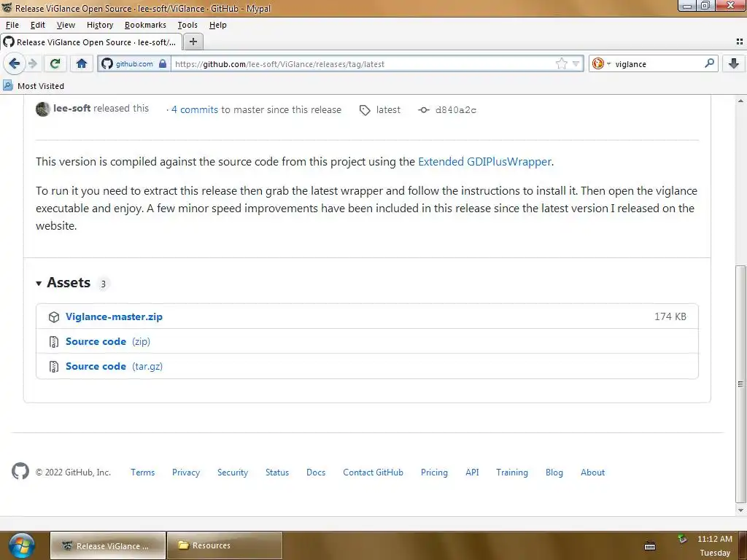Click the GitHub footer logo
The height and width of the screenshot is (560, 747).
20,472
